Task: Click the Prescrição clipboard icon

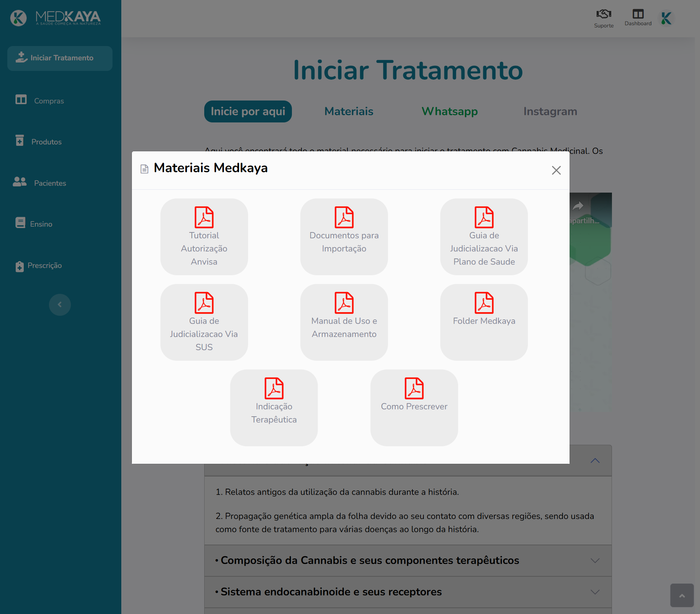Action: pos(20,266)
